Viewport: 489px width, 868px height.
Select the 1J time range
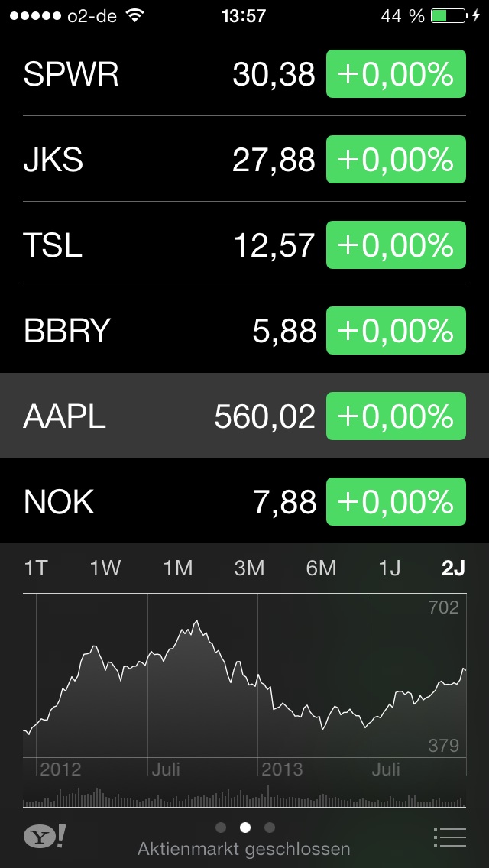tap(392, 568)
